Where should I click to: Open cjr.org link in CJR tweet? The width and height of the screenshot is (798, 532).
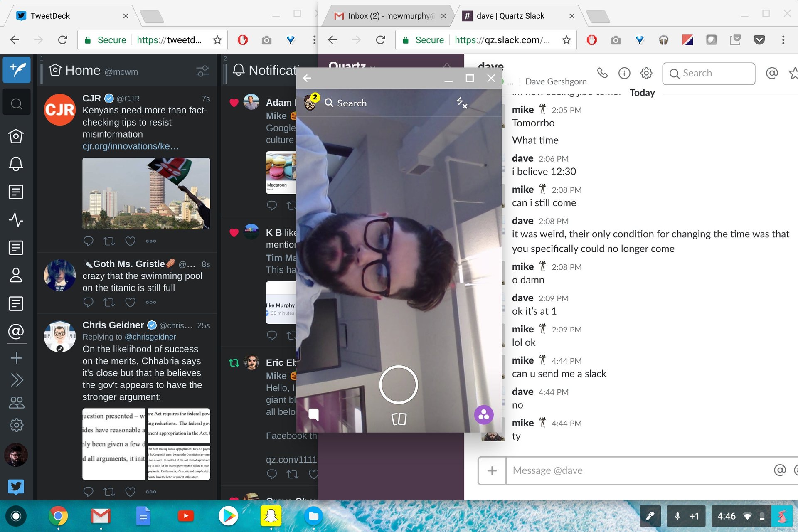pos(131,146)
